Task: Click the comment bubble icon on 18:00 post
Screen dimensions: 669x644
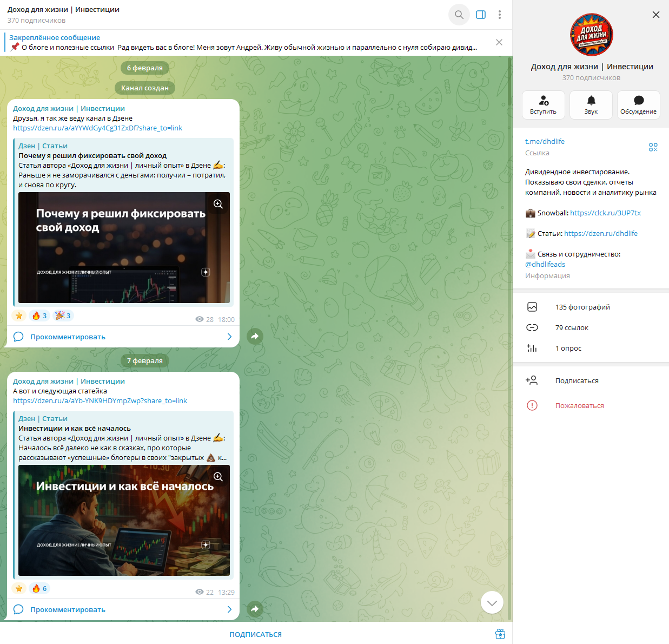Action: [18, 337]
